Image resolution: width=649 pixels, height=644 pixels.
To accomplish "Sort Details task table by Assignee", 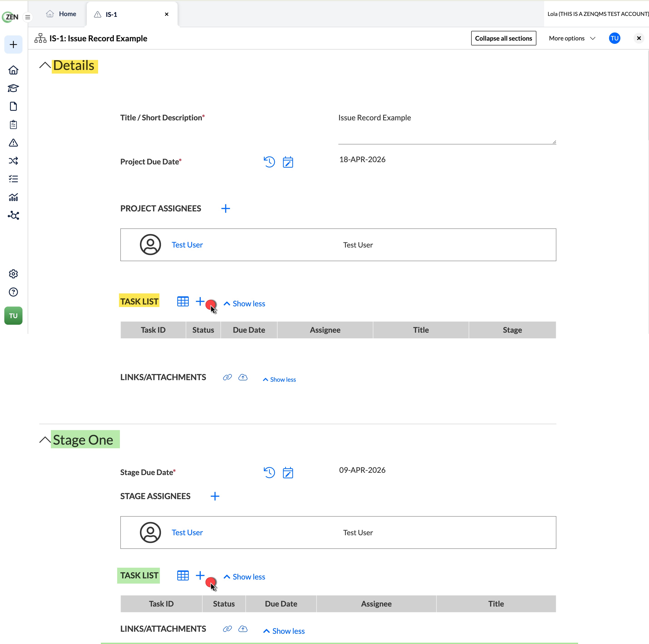I will point(325,330).
